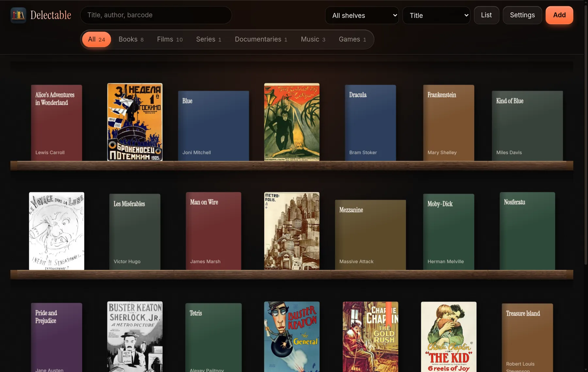Image resolution: width=588 pixels, height=372 pixels.
Task: Filter by Games tab
Action: (352, 39)
